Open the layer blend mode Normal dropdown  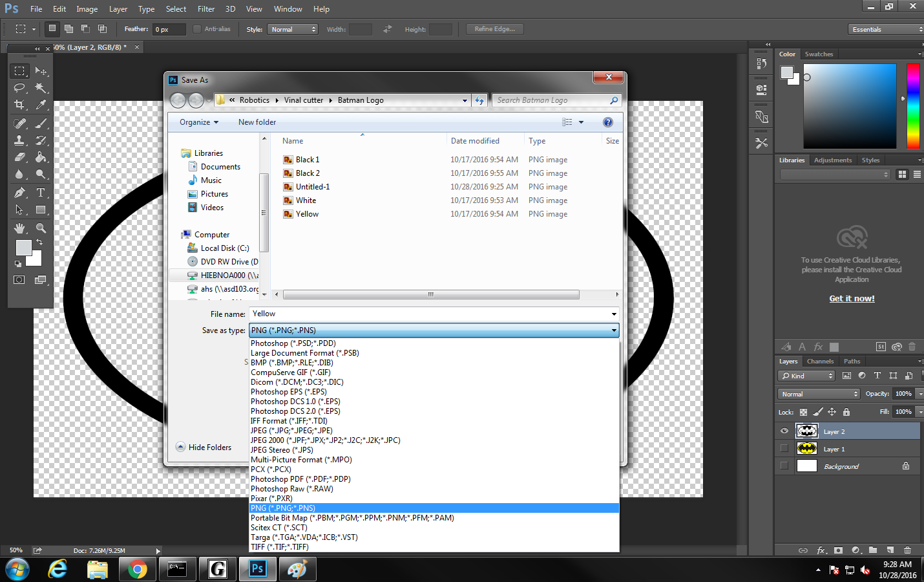[819, 394]
